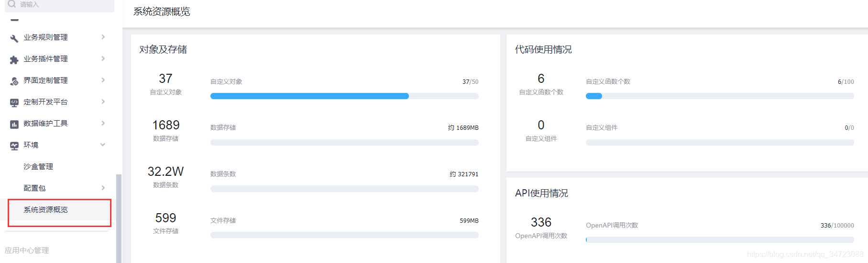The image size is (868, 263).
Task: Click the OpenAPI调用次数 progress bar
Action: [x=720, y=240]
